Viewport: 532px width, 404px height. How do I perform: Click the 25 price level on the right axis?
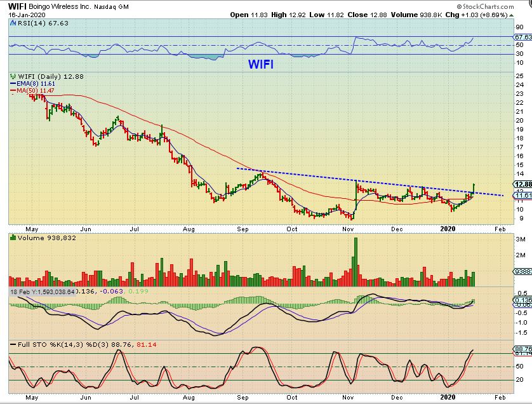point(519,76)
